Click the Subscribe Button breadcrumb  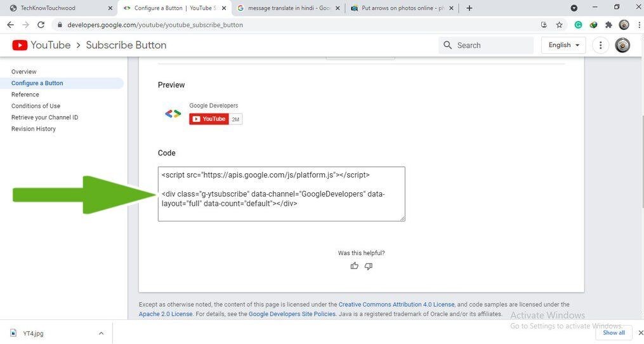(126, 45)
